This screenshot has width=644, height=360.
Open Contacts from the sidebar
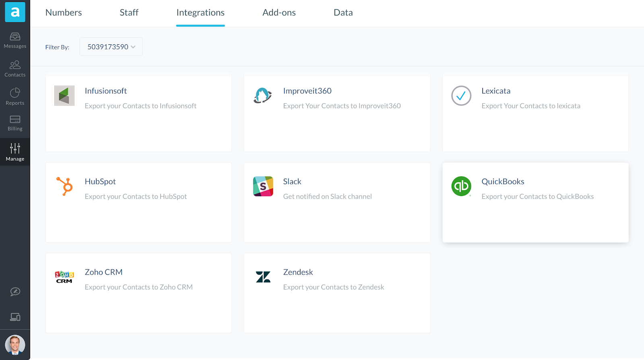pyautogui.click(x=15, y=69)
